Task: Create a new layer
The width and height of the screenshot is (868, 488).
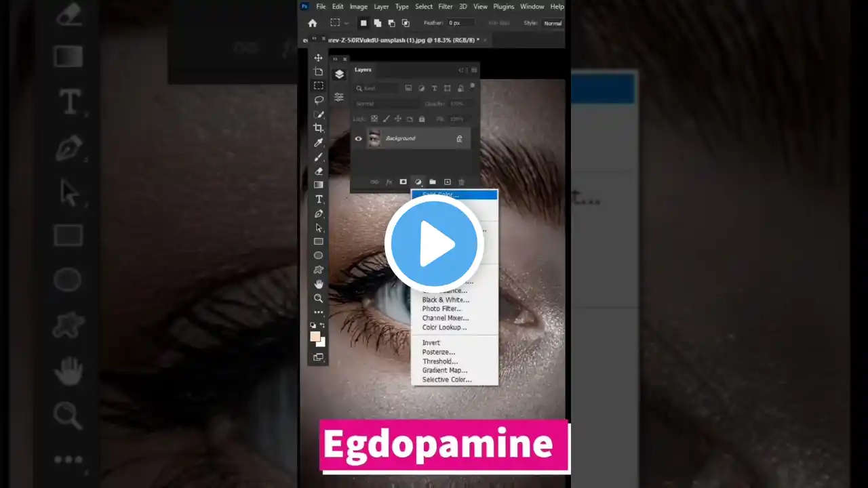Action: tap(447, 182)
